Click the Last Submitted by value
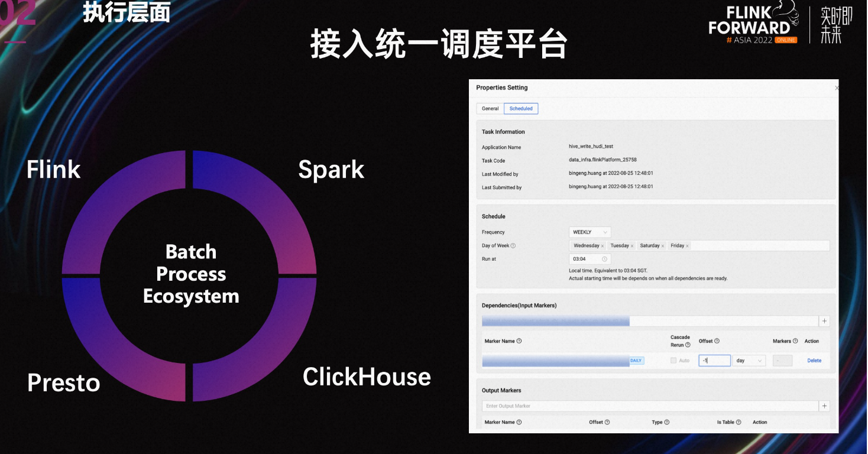Screen dimensions: 868x454 coord(611,186)
